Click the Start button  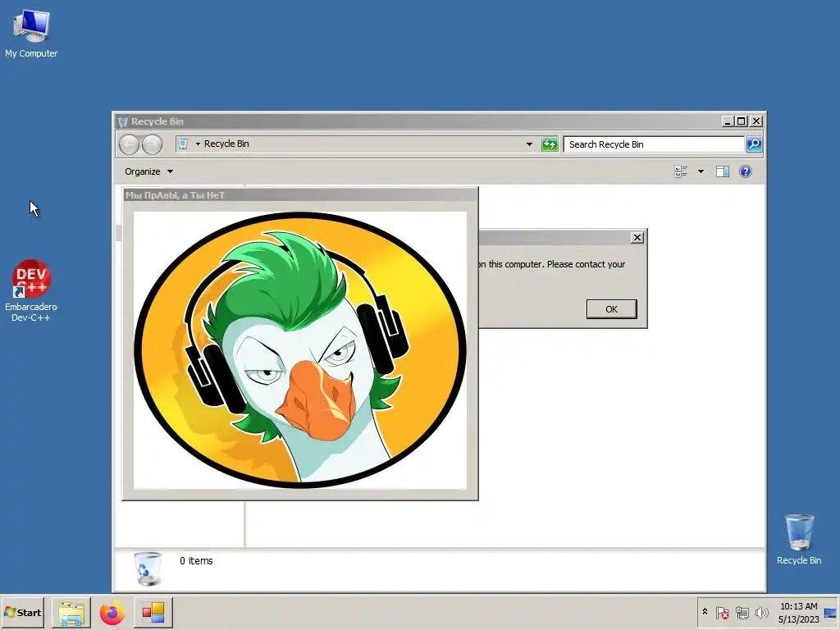(x=22, y=612)
